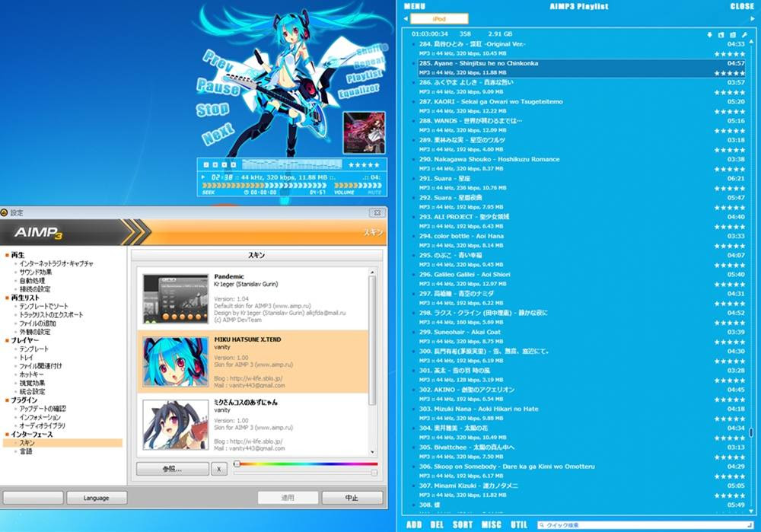Click the down-arrow icon in the playlist header
This screenshot has width=761, height=532.
point(709,35)
